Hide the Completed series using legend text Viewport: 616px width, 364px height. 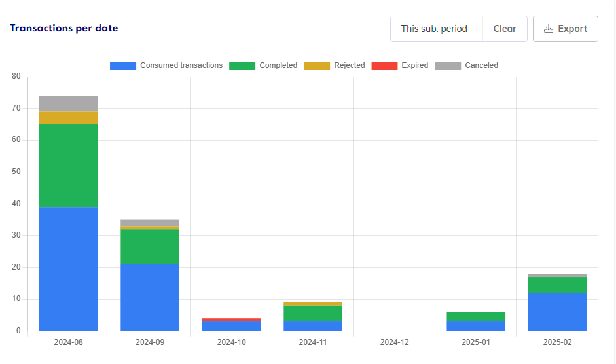(278, 65)
